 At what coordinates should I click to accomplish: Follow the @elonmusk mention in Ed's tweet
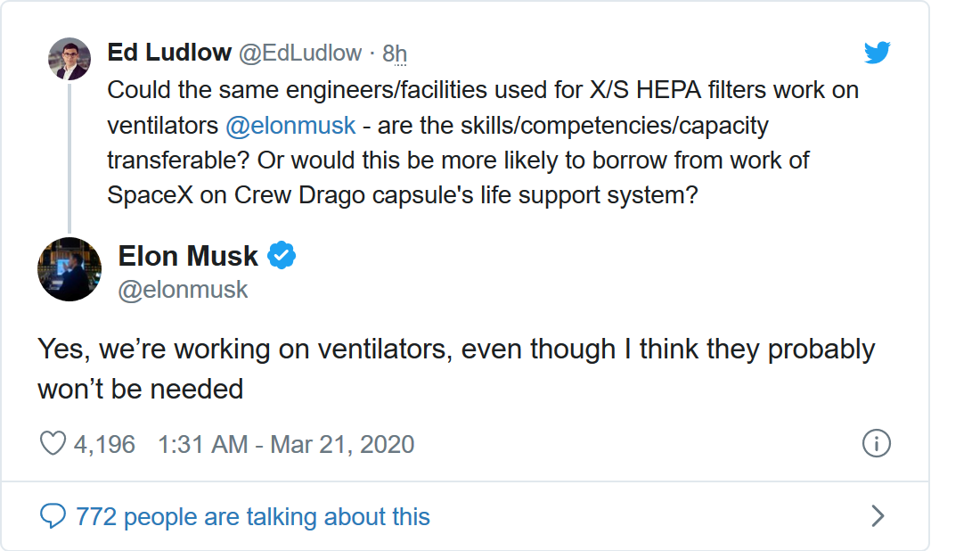290,126
